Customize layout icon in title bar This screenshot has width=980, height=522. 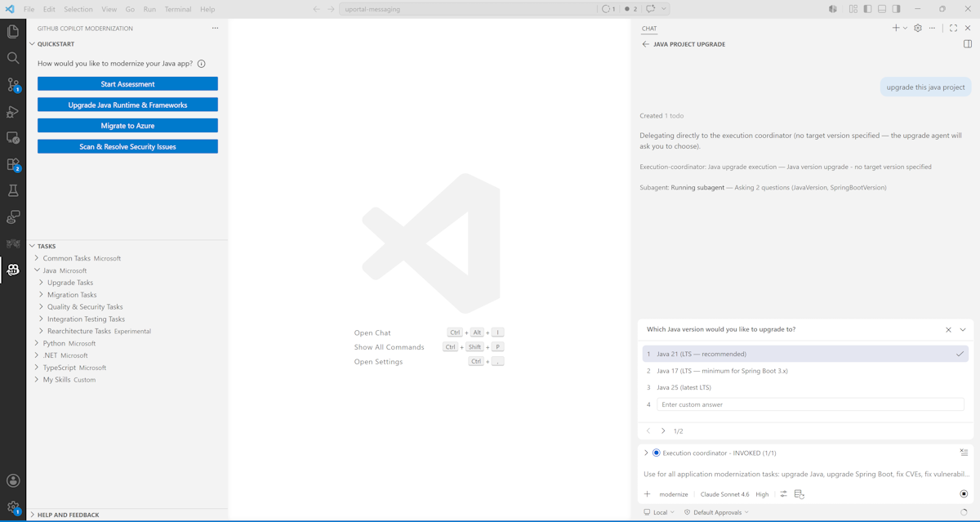coord(853,9)
